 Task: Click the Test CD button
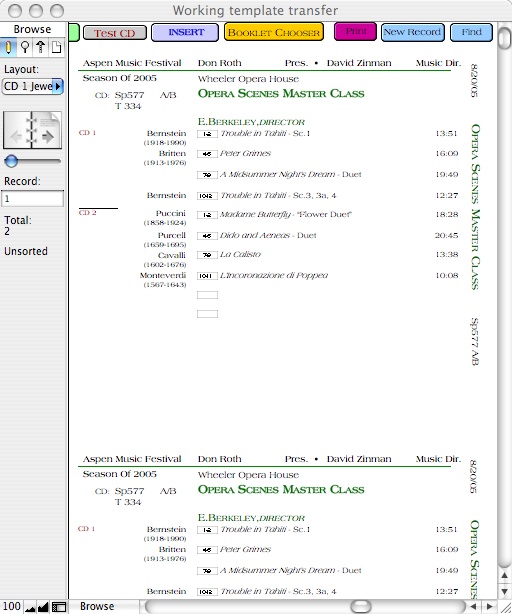coord(115,33)
